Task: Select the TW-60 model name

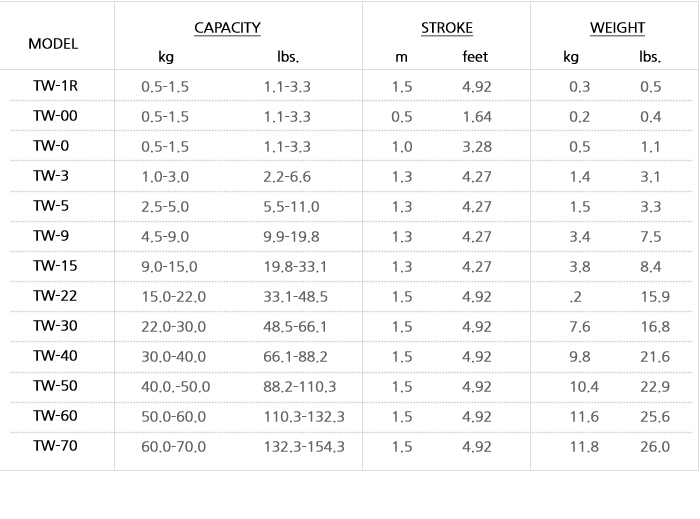Action: (x=55, y=416)
